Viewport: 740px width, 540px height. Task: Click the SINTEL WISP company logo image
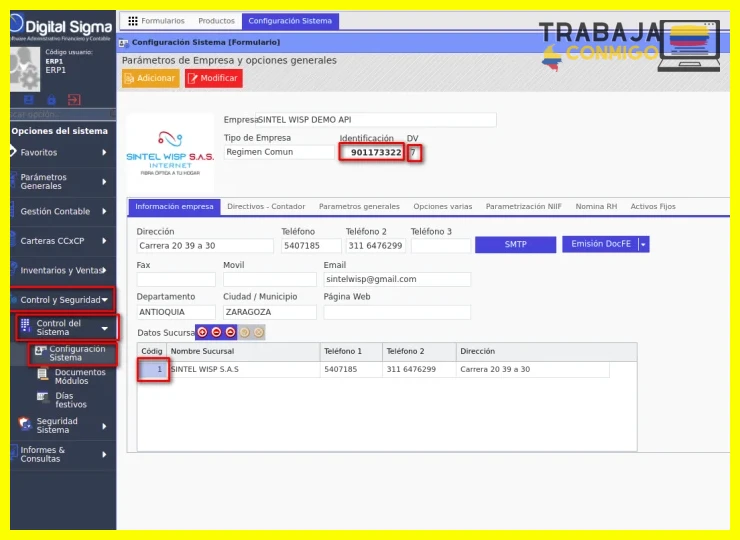click(170, 153)
